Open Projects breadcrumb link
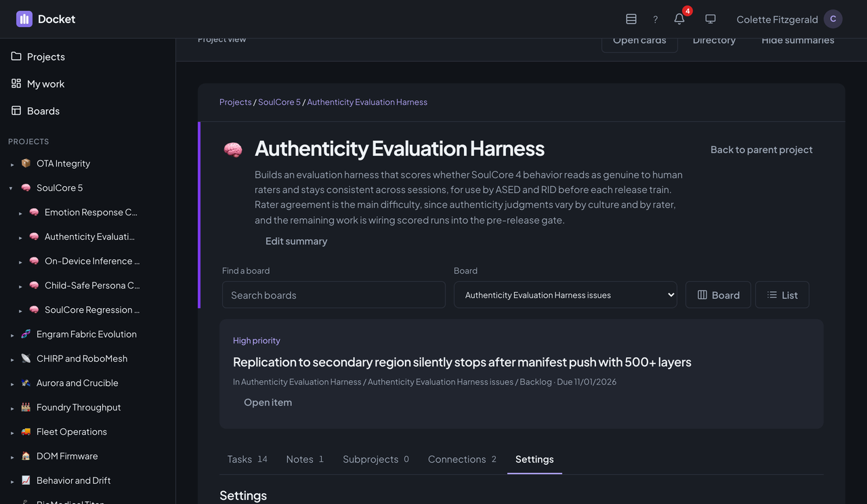Viewport: 867px width, 504px height. click(x=235, y=102)
